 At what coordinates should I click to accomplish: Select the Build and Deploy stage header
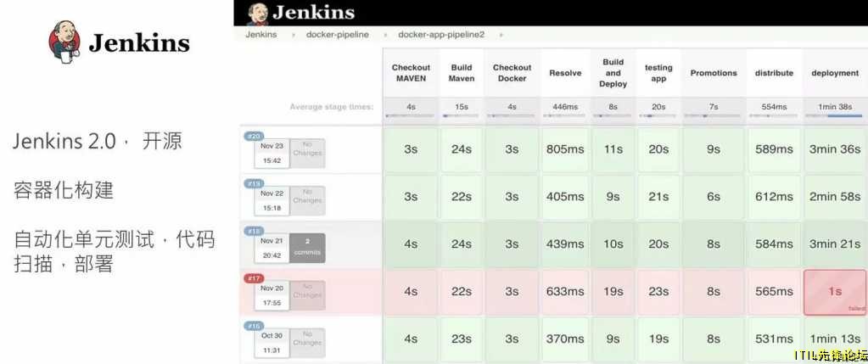point(613,73)
